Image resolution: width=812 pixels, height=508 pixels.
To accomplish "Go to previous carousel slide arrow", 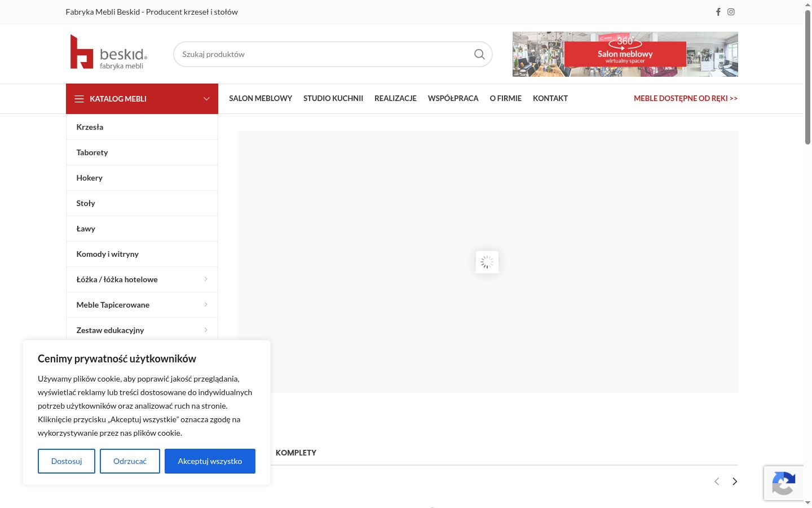I will click(x=717, y=481).
